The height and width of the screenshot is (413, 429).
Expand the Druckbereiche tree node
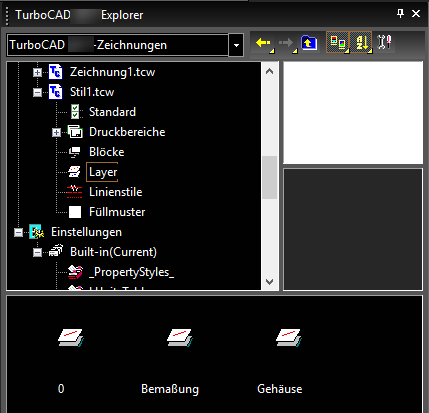pyautogui.click(x=56, y=133)
